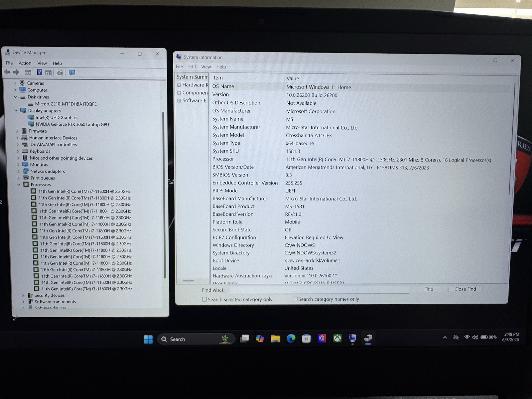Click the update driver software toolbar icon
532x399 pixels.
coord(60,72)
